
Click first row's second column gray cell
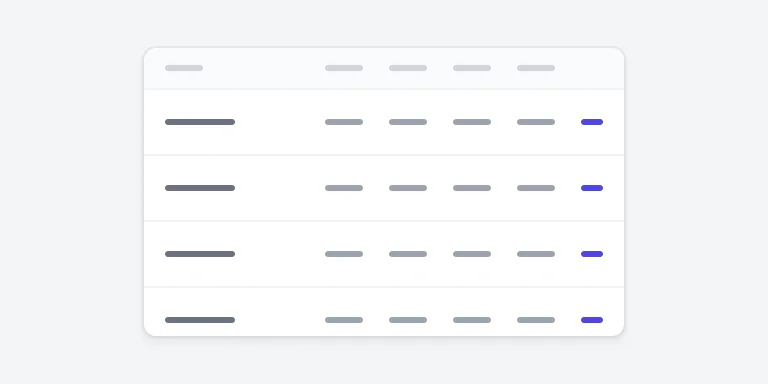tap(344, 122)
